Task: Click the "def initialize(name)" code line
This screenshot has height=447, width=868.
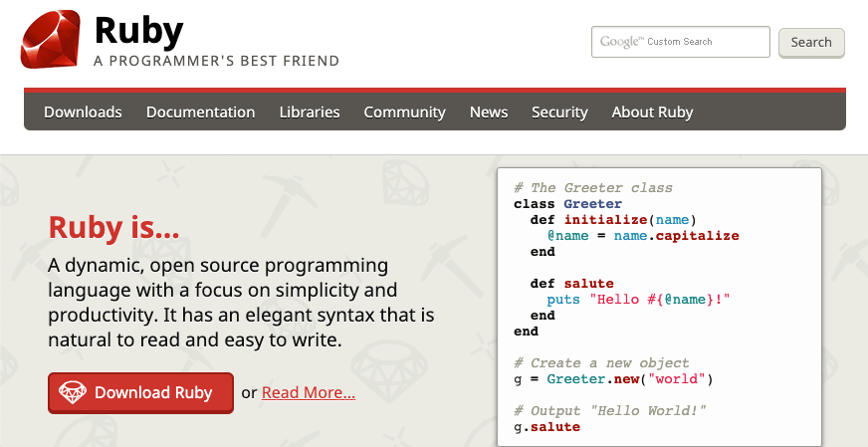Action: [x=613, y=220]
